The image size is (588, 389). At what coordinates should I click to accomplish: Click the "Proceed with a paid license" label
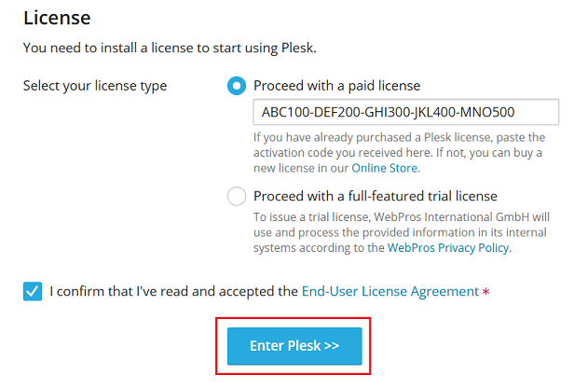point(336,86)
